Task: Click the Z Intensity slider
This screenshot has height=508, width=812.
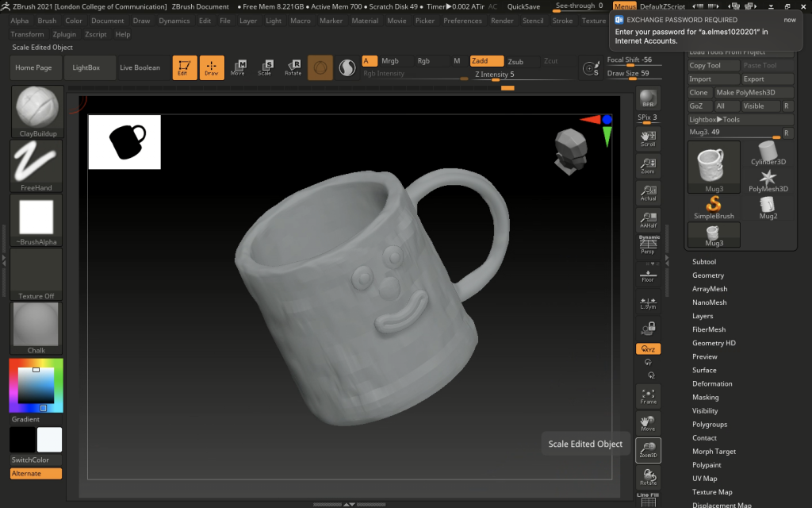Action: pyautogui.click(x=494, y=75)
